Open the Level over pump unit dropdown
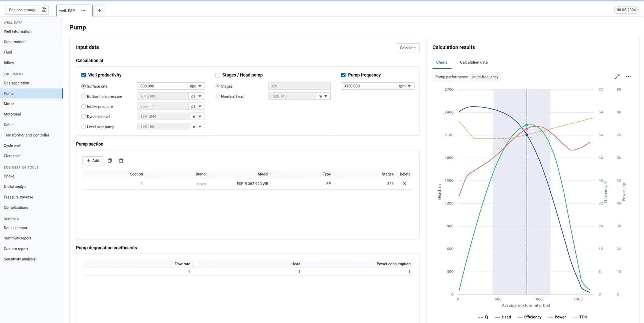The width and height of the screenshot is (644, 323). 197,127
